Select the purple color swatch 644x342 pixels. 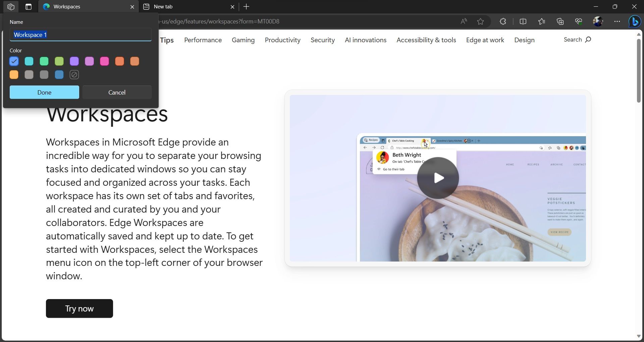click(x=74, y=61)
